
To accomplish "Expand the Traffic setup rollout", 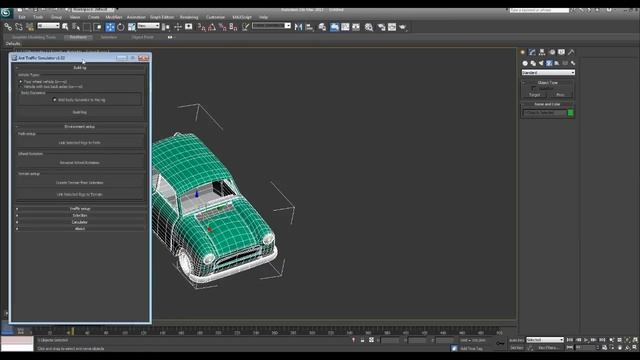I will (80, 209).
